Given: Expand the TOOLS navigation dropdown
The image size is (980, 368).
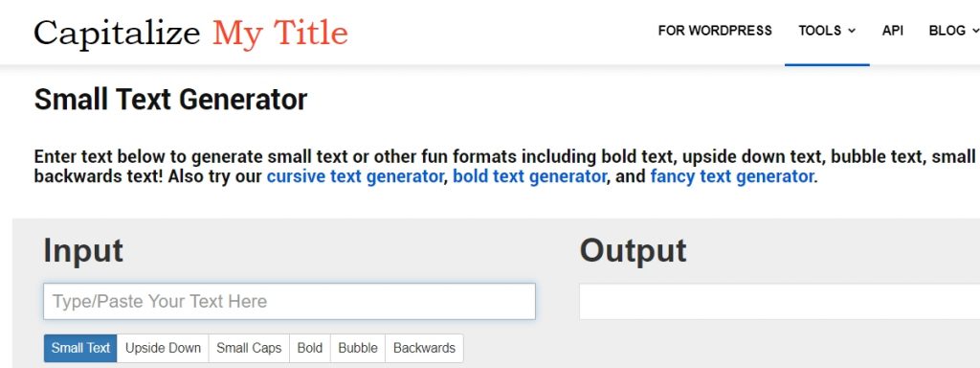Looking at the screenshot, I should 827,31.
